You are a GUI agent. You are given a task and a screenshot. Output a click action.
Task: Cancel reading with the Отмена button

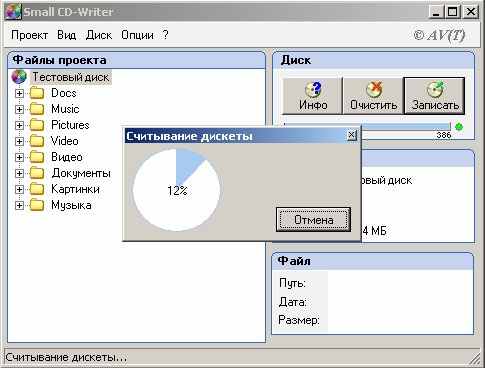tap(313, 220)
